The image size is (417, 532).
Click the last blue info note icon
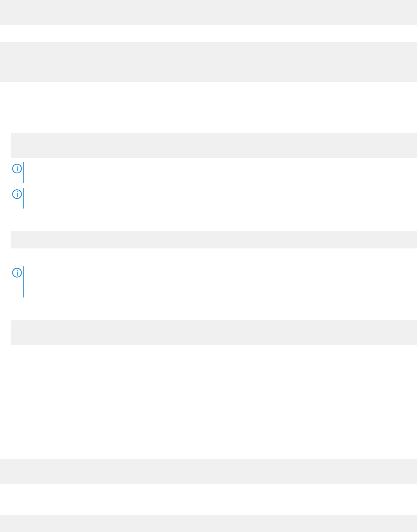[x=17, y=273]
